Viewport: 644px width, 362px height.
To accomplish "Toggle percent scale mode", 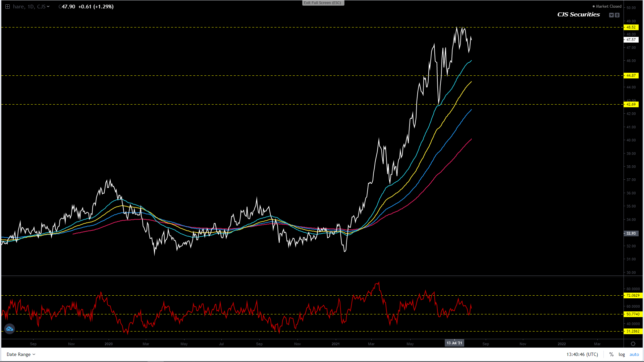I will pos(611,355).
